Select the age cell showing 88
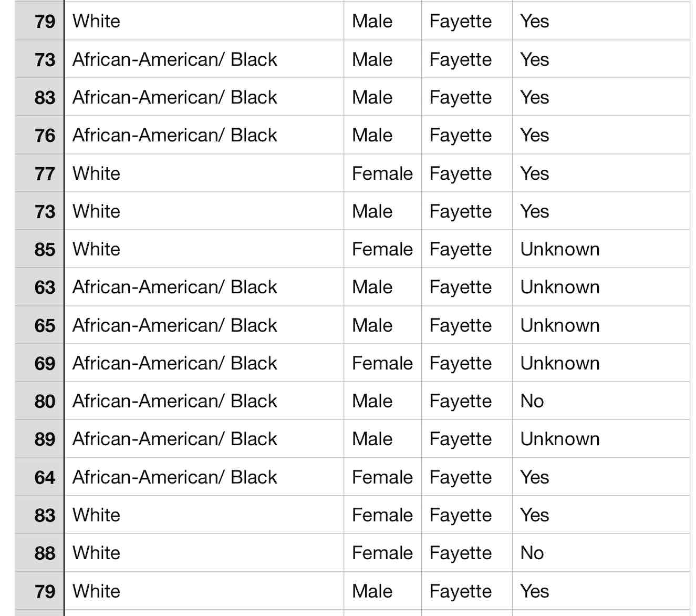This screenshot has height=616, width=696. pos(45,553)
